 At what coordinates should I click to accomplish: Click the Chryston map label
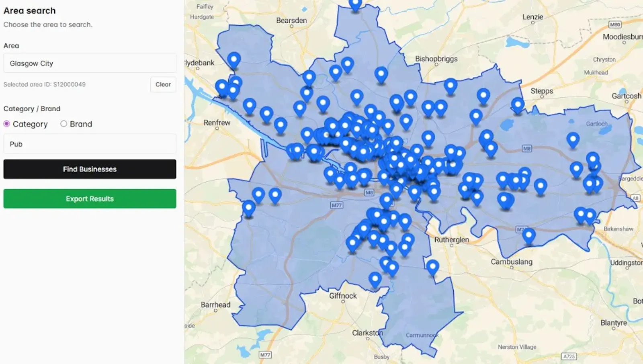coord(604,59)
